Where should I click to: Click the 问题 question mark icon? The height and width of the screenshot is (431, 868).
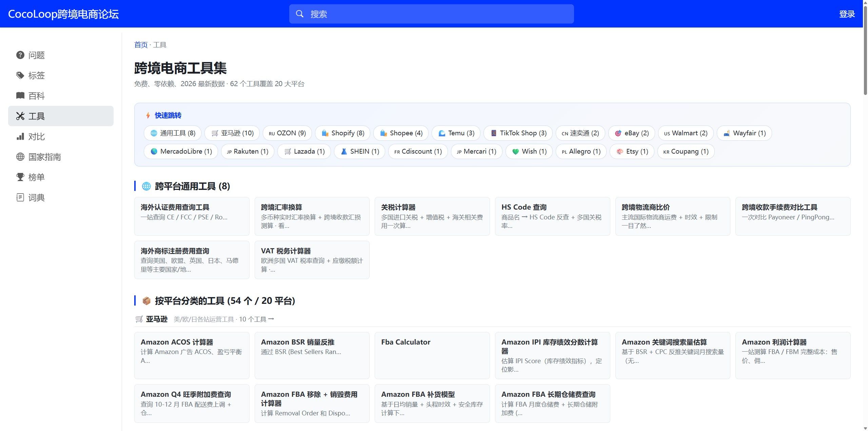20,55
